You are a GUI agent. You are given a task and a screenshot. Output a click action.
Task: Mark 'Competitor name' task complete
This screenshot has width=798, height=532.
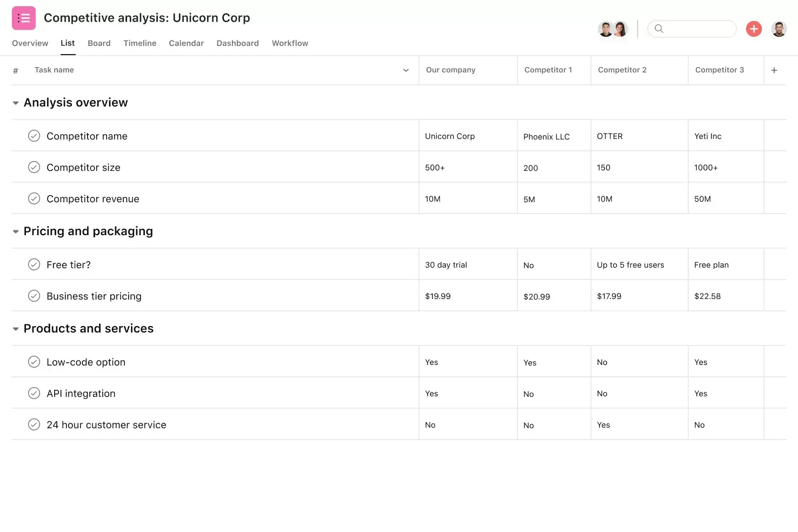(34, 136)
